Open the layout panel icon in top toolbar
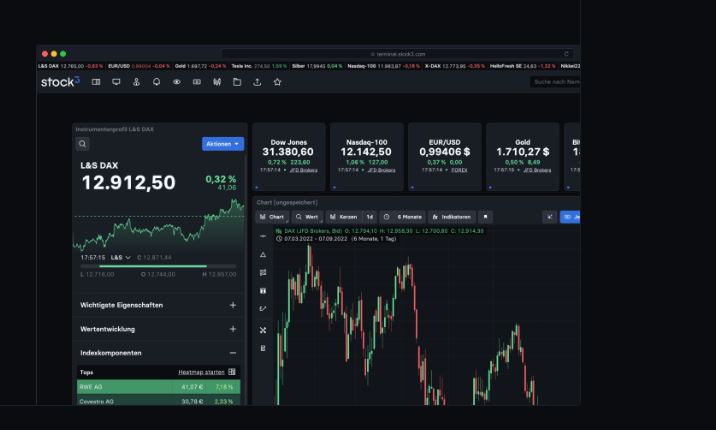716x438 pixels. tap(96, 82)
